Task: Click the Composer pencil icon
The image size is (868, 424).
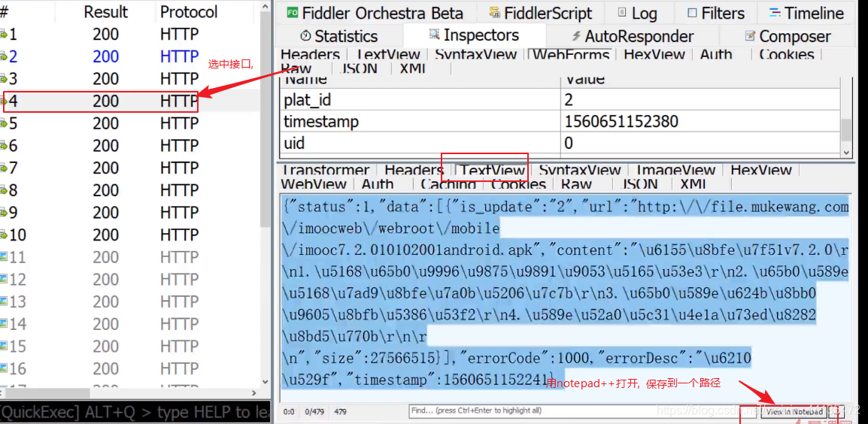Action: pyautogui.click(x=750, y=37)
